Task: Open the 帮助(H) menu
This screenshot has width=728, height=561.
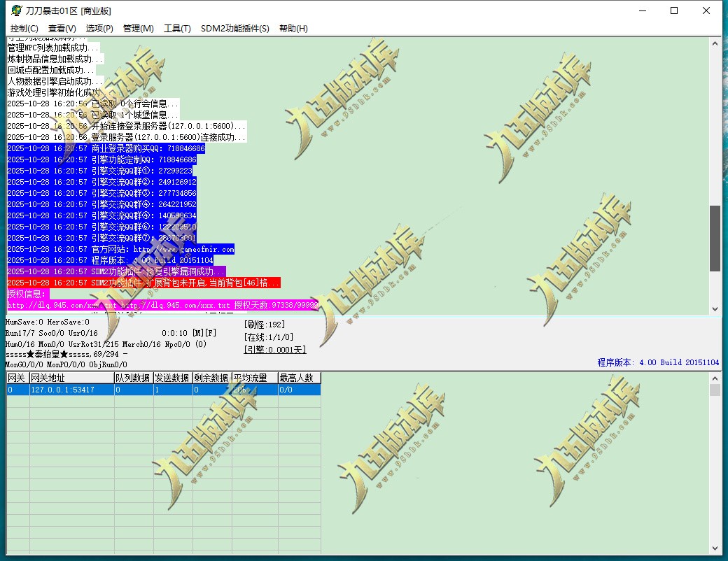Action: pos(293,28)
